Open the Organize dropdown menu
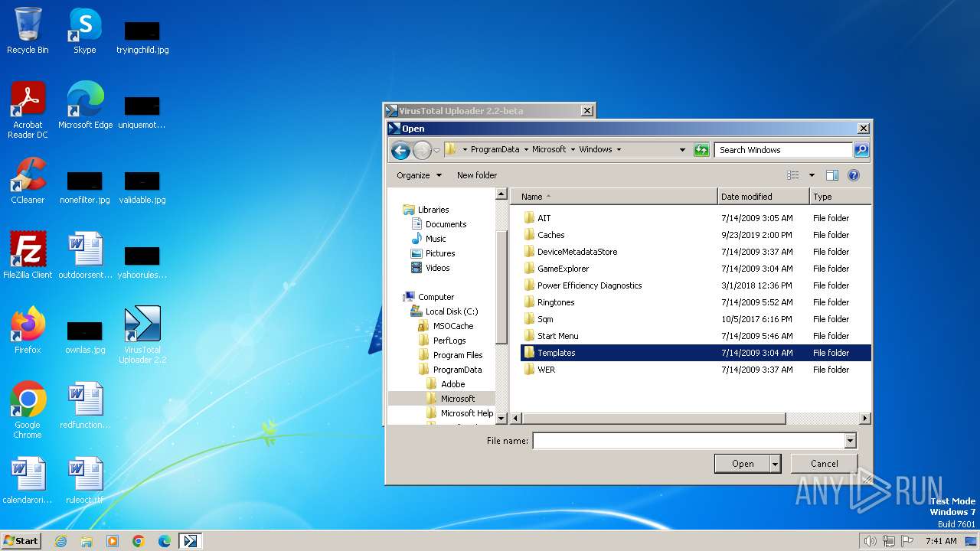 click(x=419, y=175)
